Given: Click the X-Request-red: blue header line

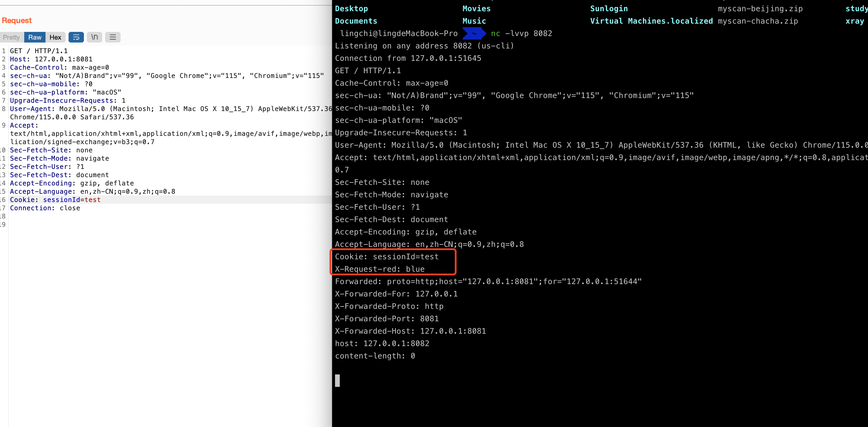Looking at the screenshot, I should 380,269.
